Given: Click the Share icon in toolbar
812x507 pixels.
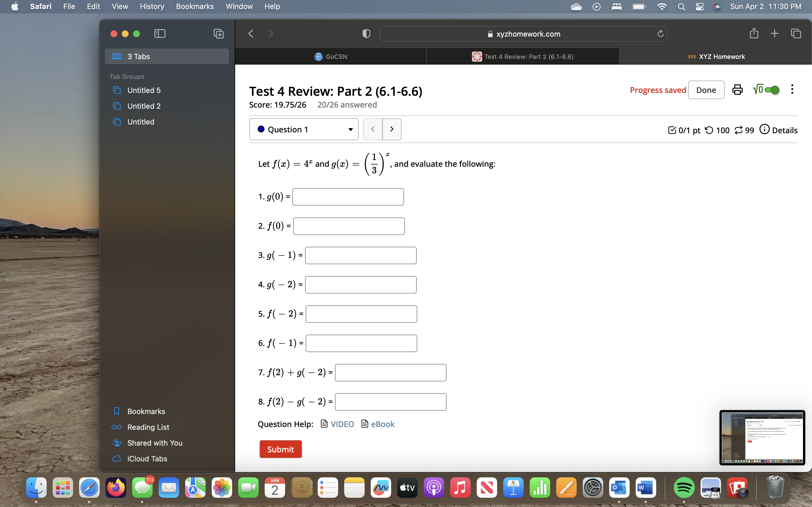Looking at the screenshot, I should (754, 34).
